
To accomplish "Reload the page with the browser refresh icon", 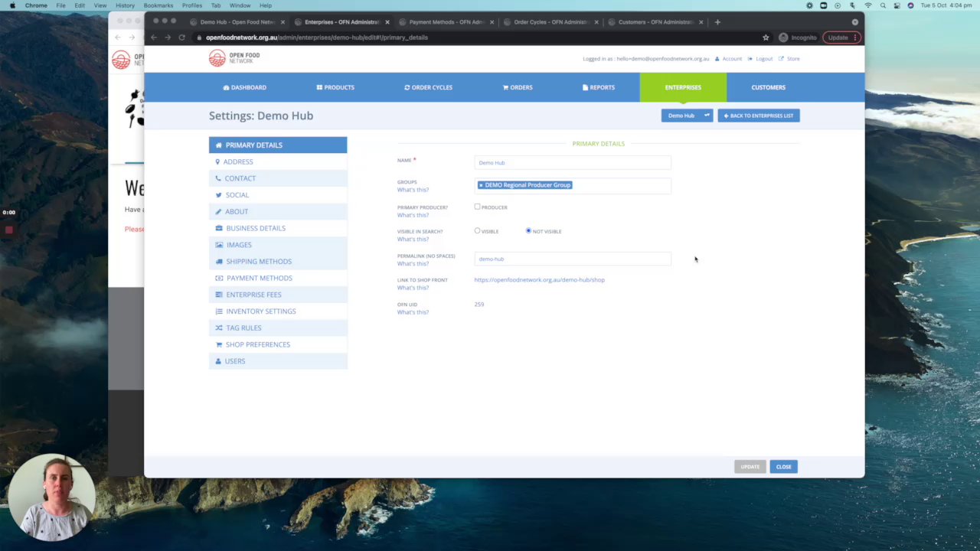I will click(x=181, y=37).
